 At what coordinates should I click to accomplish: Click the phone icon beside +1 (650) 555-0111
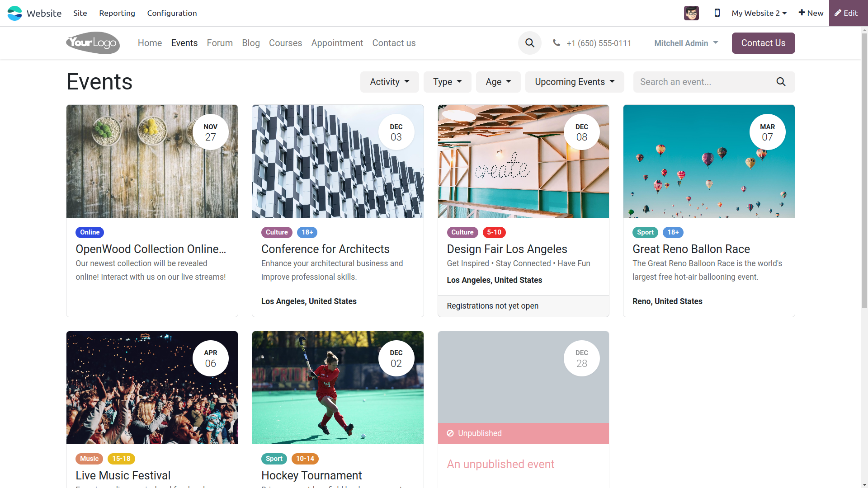coord(556,43)
